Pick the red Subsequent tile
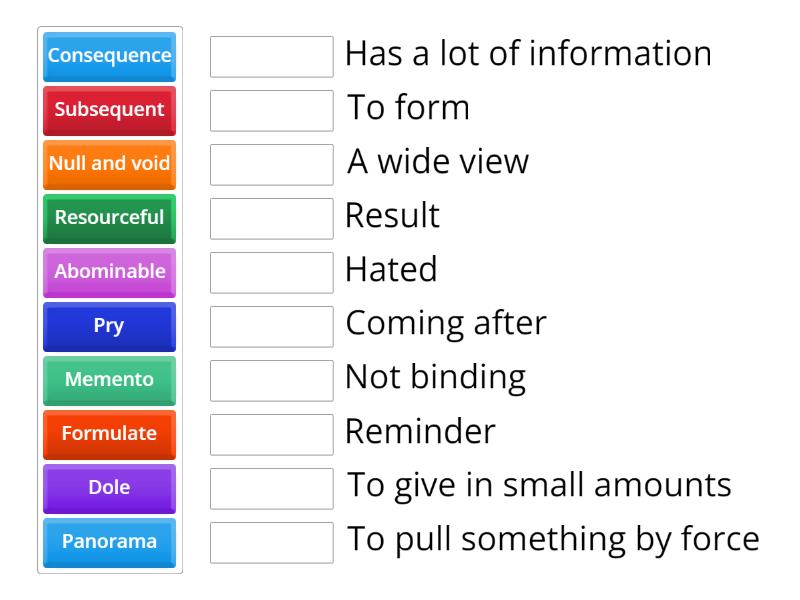 [110, 111]
